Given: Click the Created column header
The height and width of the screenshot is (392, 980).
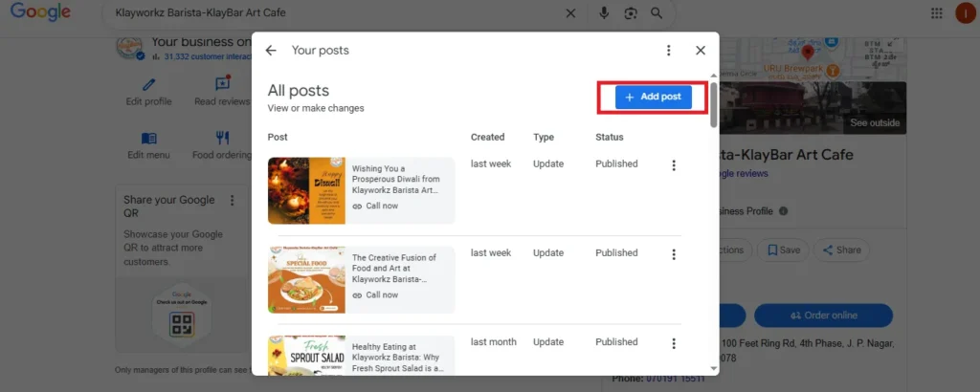Looking at the screenshot, I should coord(487,138).
